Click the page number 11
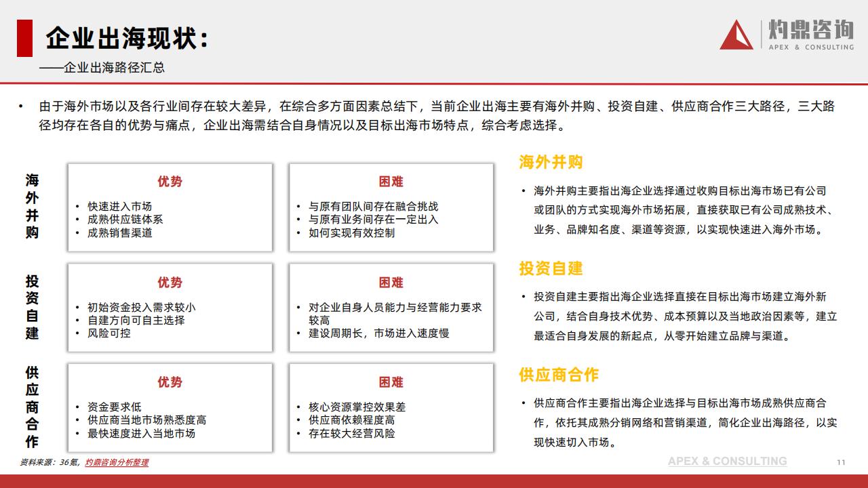This screenshot has width=868, height=488. click(842, 462)
